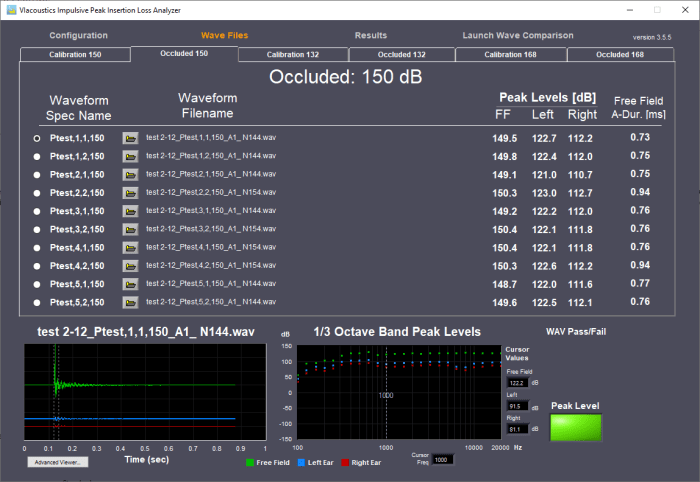700x482 pixels.
Task: Switch to the Occluded 168 tab
Action: (x=620, y=54)
